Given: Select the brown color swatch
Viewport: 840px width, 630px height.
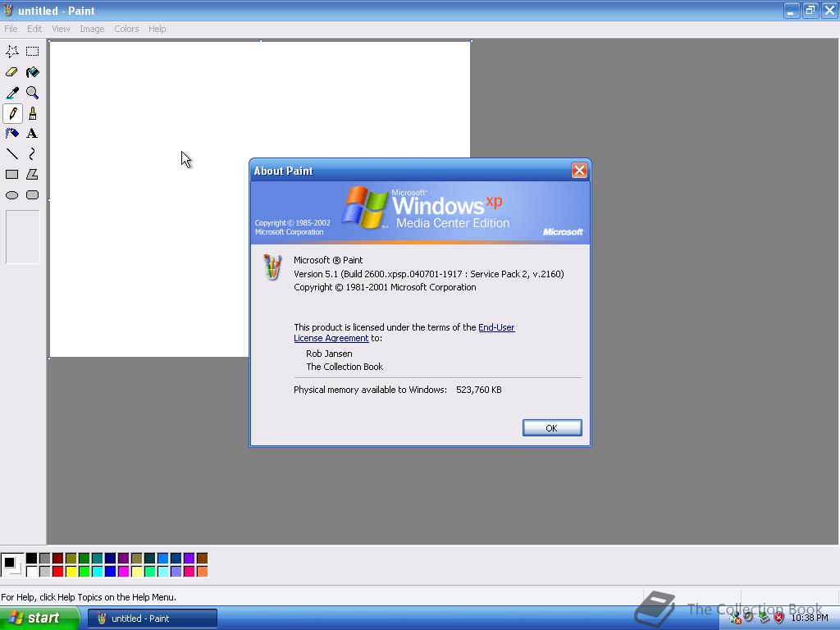Looking at the screenshot, I should tap(202, 559).
